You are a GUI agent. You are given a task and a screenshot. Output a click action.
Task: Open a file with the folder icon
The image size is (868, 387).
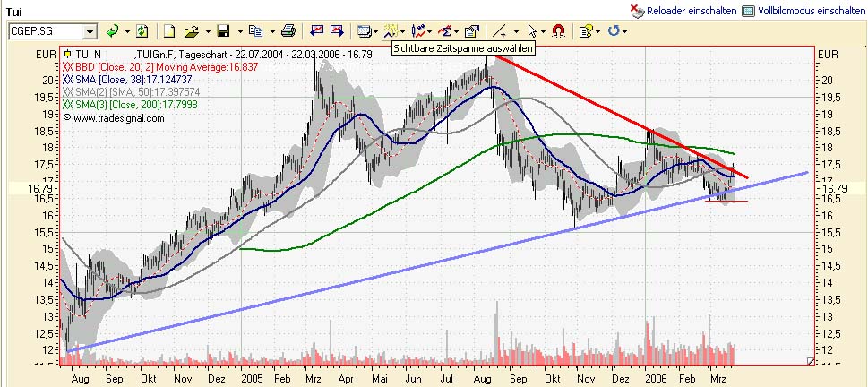(192, 31)
